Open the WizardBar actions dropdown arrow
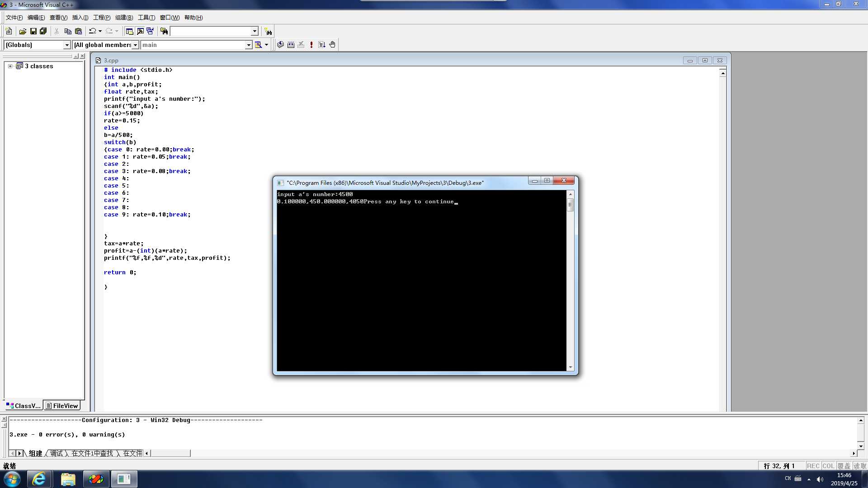The image size is (868, 488). [266, 45]
